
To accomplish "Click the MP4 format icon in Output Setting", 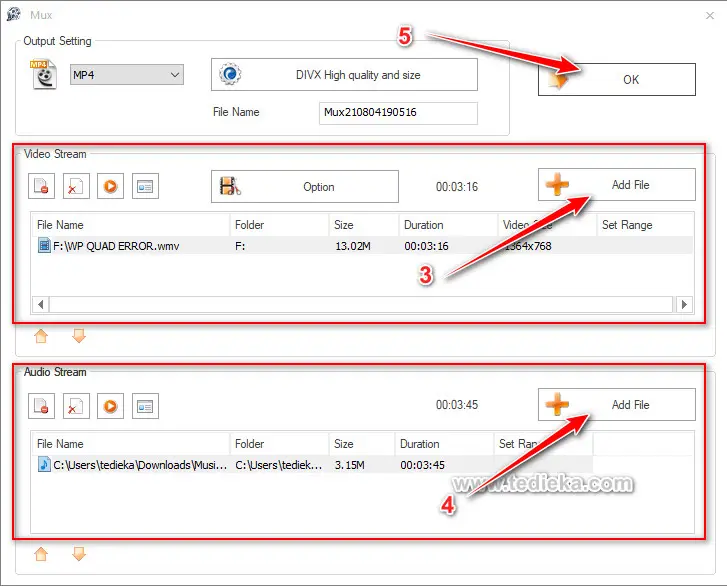I will [x=43, y=74].
